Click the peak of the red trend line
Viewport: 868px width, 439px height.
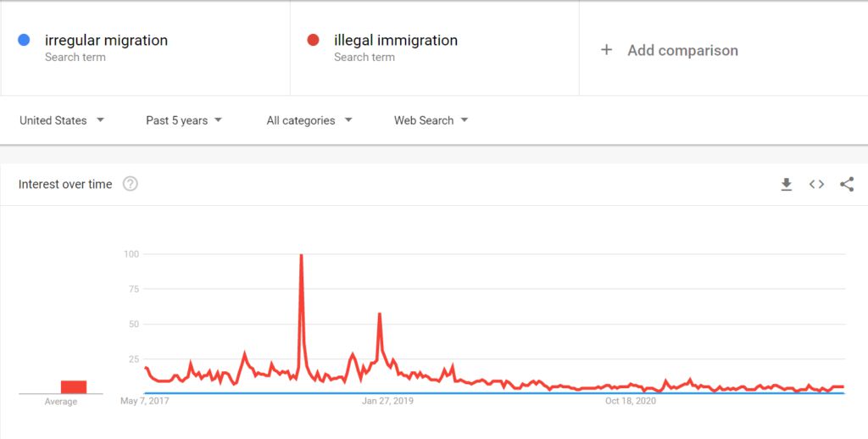pyautogui.click(x=301, y=256)
